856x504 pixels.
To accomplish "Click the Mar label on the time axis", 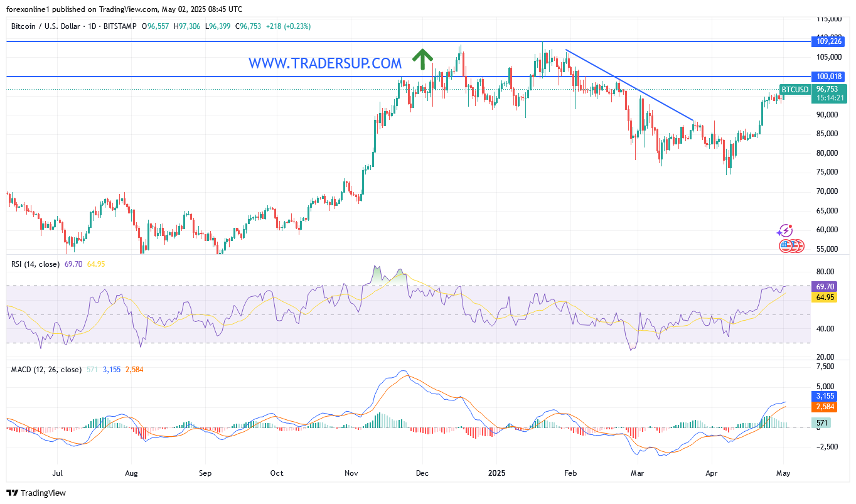I will (638, 473).
